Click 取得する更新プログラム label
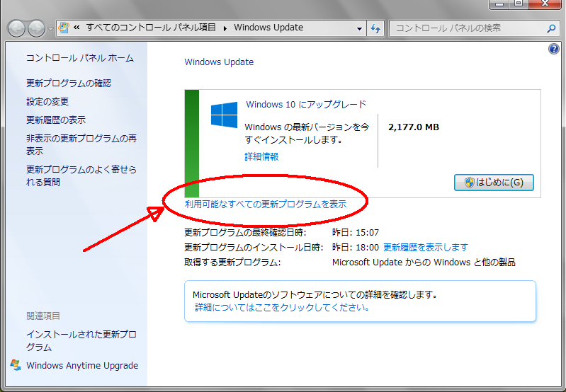 pyautogui.click(x=232, y=263)
